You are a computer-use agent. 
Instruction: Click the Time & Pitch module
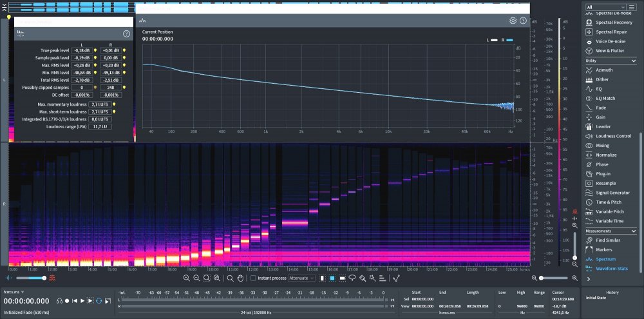609,202
